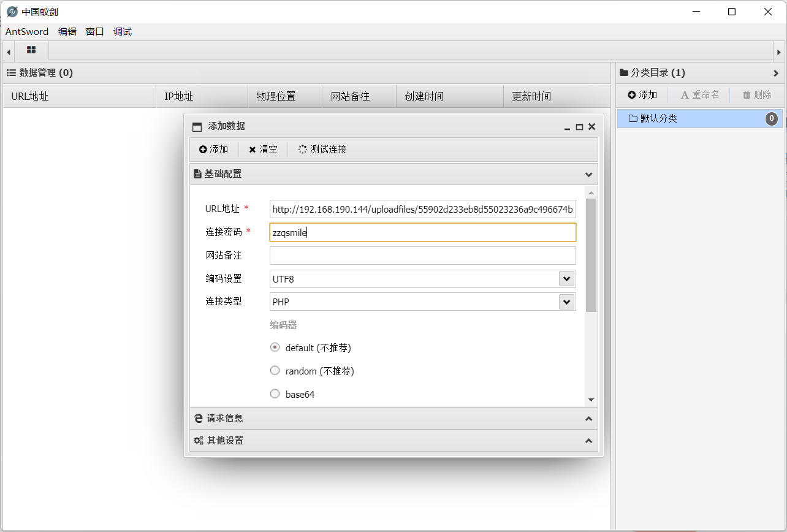The image size is (787, 532).
Task: Click the 其他设置 gears icon
Action: pyautogui.click(x=199, y=441)
